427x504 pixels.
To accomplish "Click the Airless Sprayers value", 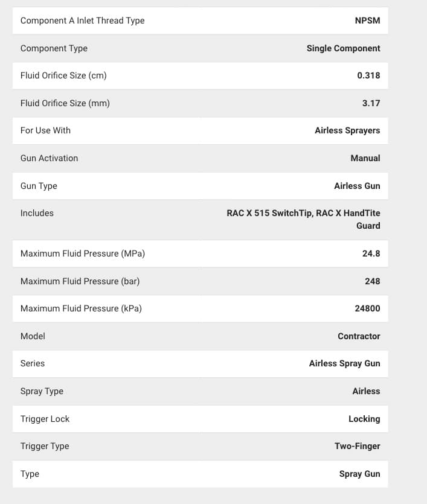I will point(347,130).
